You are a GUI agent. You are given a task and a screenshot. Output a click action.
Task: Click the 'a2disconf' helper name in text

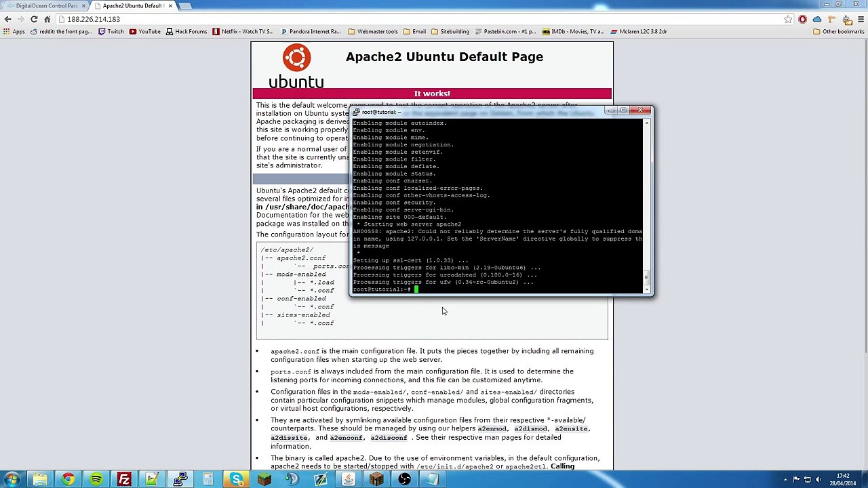click(389, 438)
